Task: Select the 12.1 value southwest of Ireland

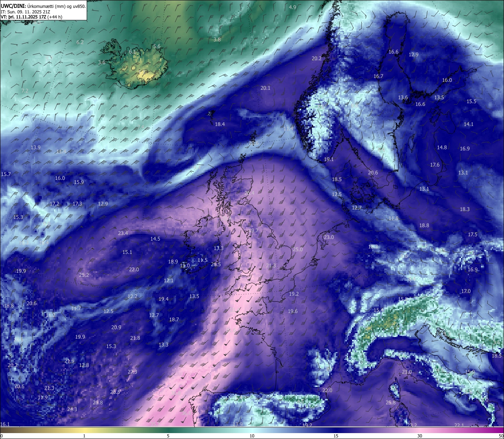Action: tap(169, 281)
